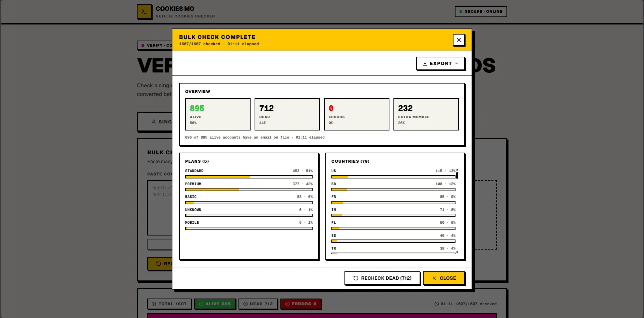644x318 pixels.
Task: Select the 0 Errors overview card
Action: [357, 114]
